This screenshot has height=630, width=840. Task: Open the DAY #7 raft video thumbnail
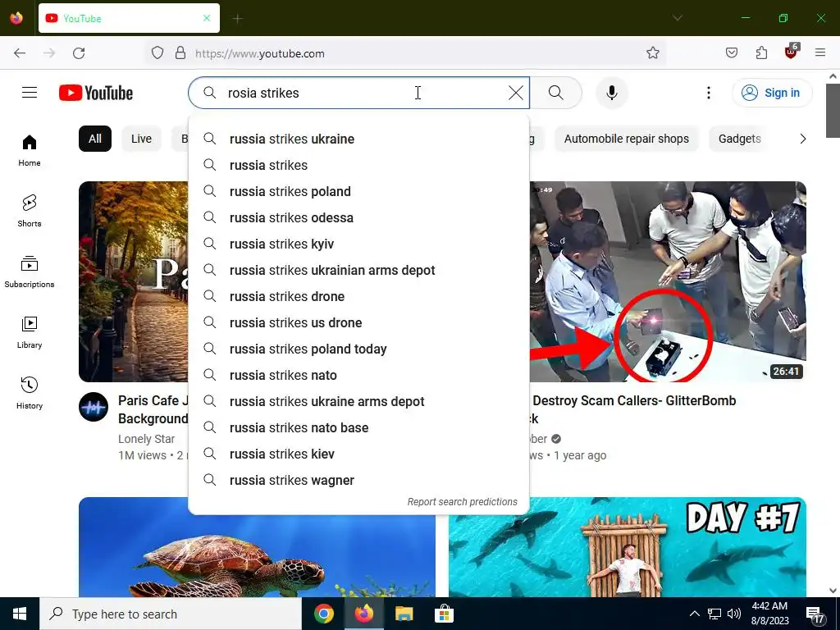[628, 547]
